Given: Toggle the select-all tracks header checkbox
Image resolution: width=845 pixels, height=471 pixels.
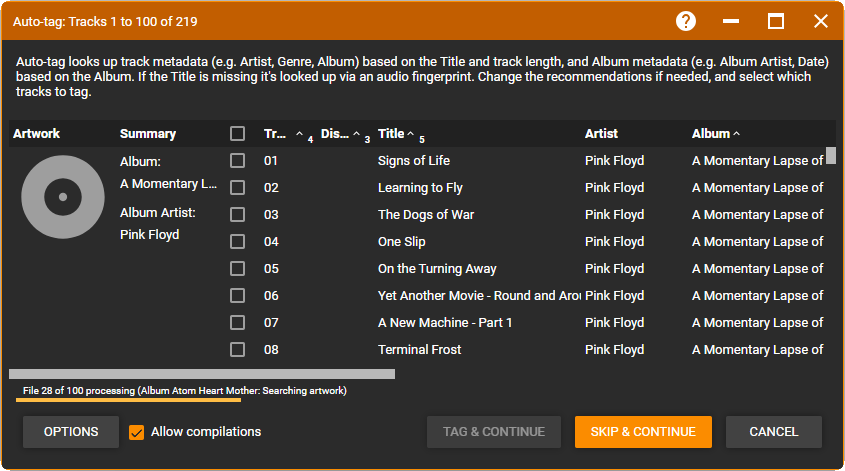Looking at the screenshot, I should pos(237,134).
